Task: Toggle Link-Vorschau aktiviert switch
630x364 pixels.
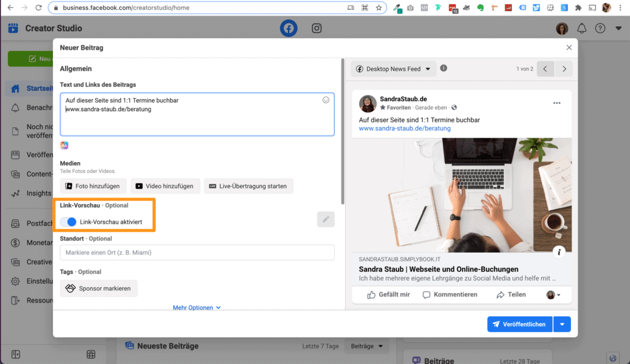Action: click(x=69, y=222)
